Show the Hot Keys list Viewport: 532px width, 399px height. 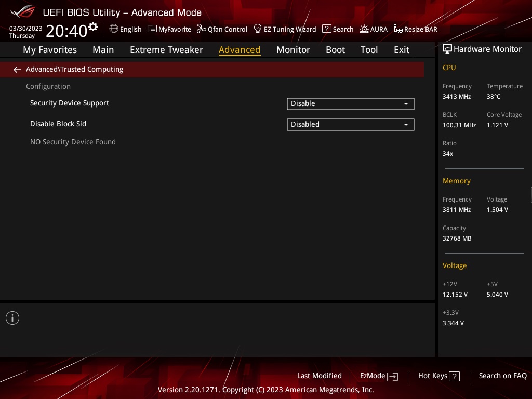[439, 376]
